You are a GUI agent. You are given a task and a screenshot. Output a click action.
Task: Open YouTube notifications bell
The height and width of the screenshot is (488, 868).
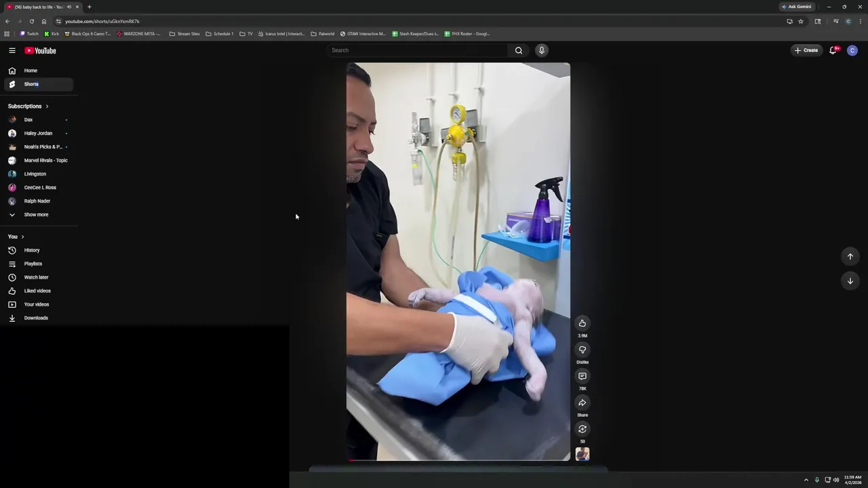pos(833,50)
